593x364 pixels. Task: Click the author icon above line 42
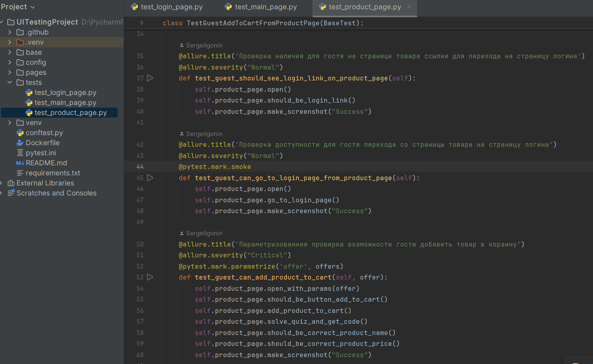pyautogui.click(x=182, y=134)
